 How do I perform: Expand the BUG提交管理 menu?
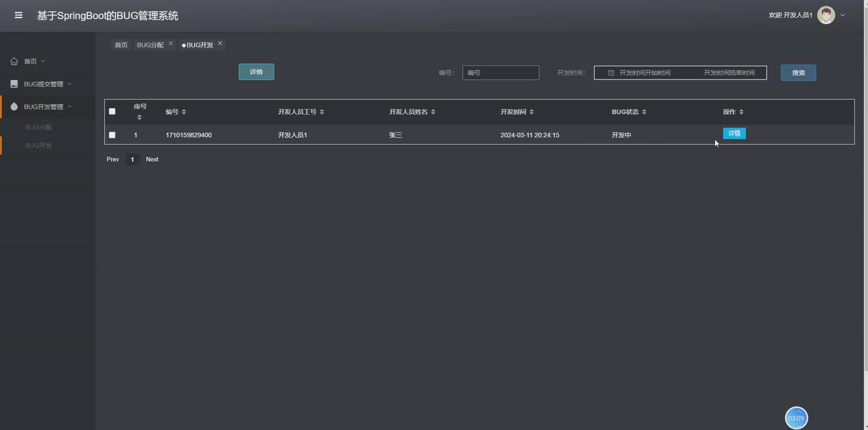point(48,84)
